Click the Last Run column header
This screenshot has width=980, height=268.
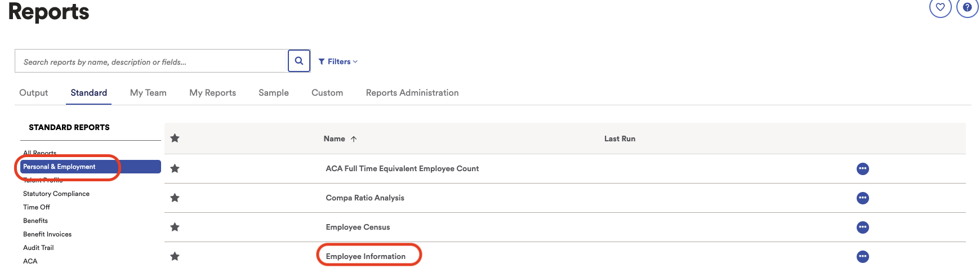pyautogui.click(x=620, y=139)
